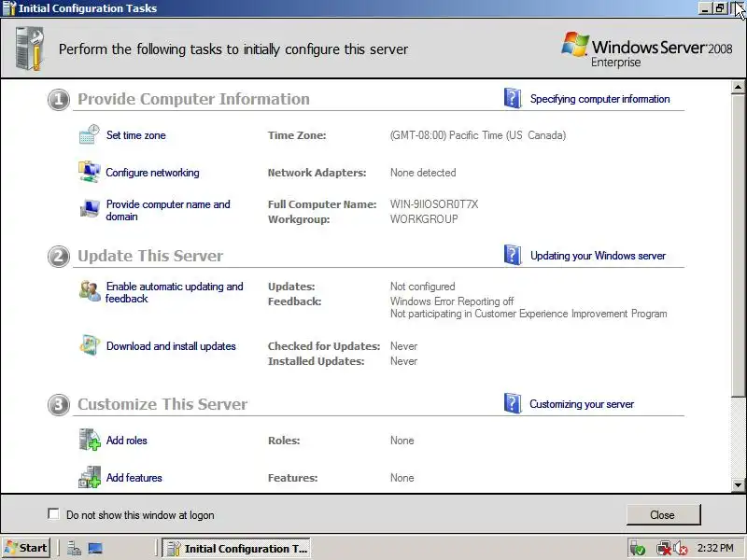Click the Download and install updates icon
Image resolution: width=747 pixels, height=560 pixels.
[90, 345]
